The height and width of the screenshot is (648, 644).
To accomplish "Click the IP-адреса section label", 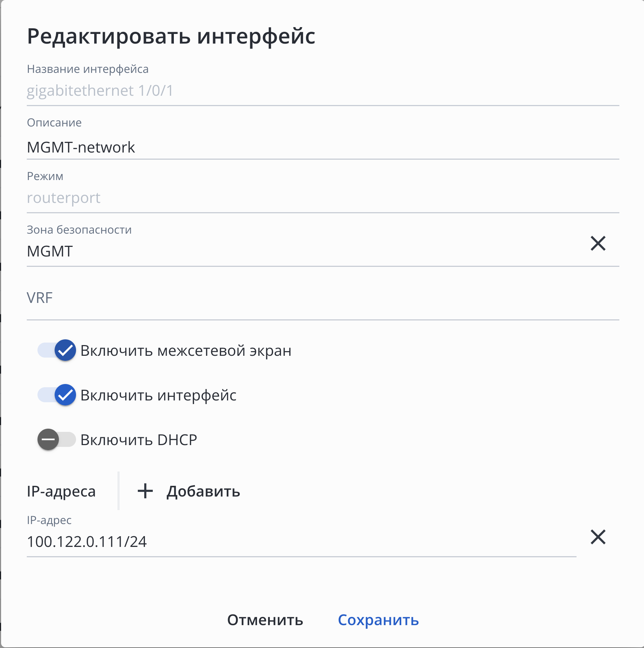I will coord(61,492).
